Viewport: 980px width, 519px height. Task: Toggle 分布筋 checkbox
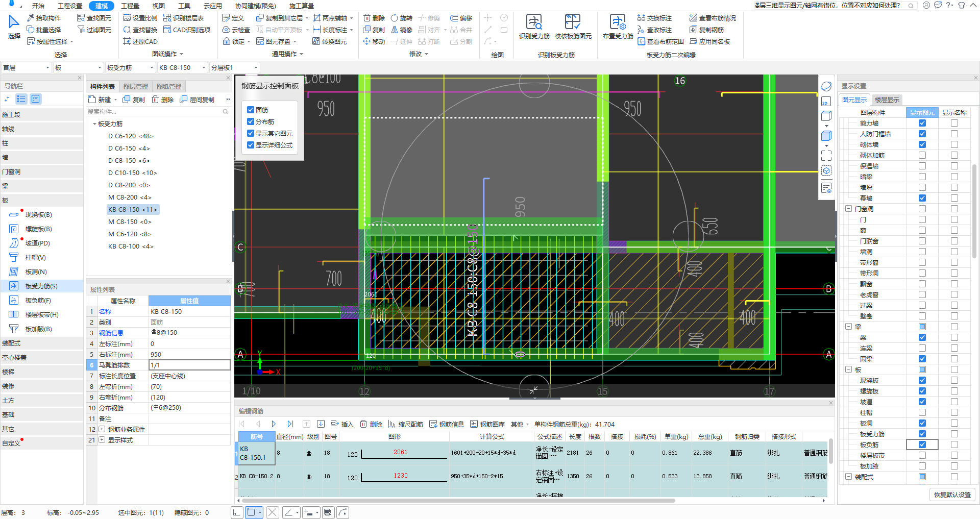click(251, 121)
